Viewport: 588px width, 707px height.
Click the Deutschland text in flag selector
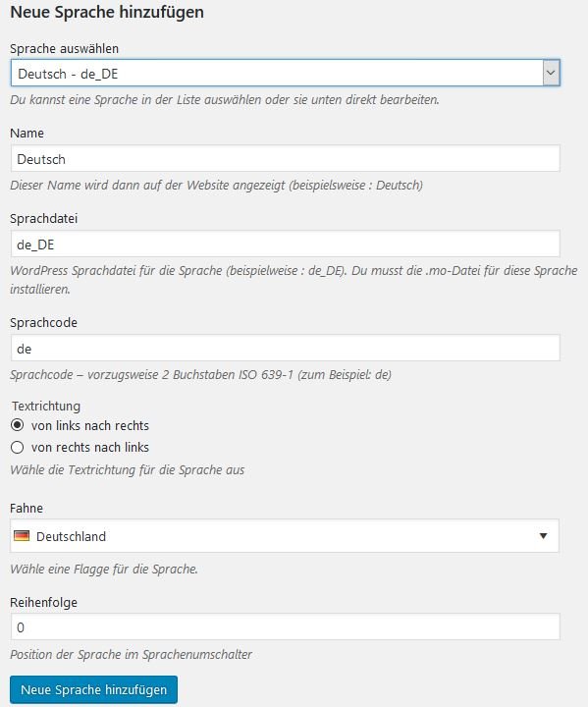click(72, 536)
